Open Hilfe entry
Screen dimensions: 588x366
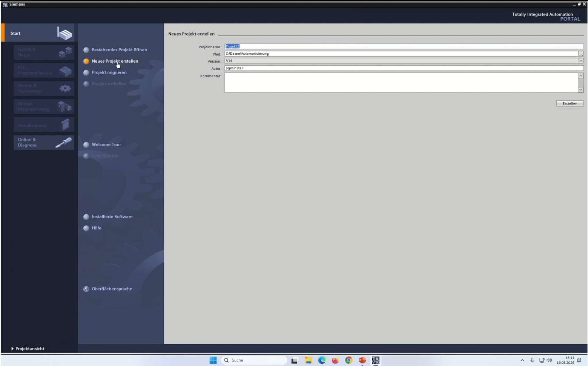pos(97,228)
